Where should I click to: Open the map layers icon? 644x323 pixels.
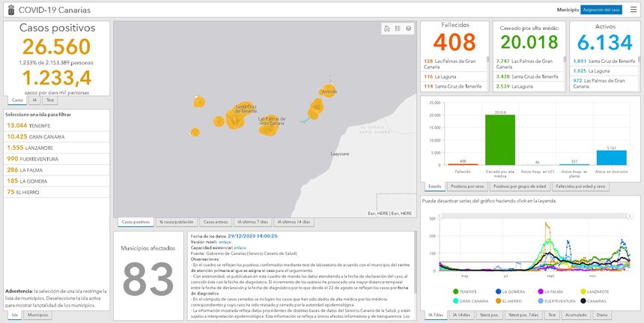point(409,28)
